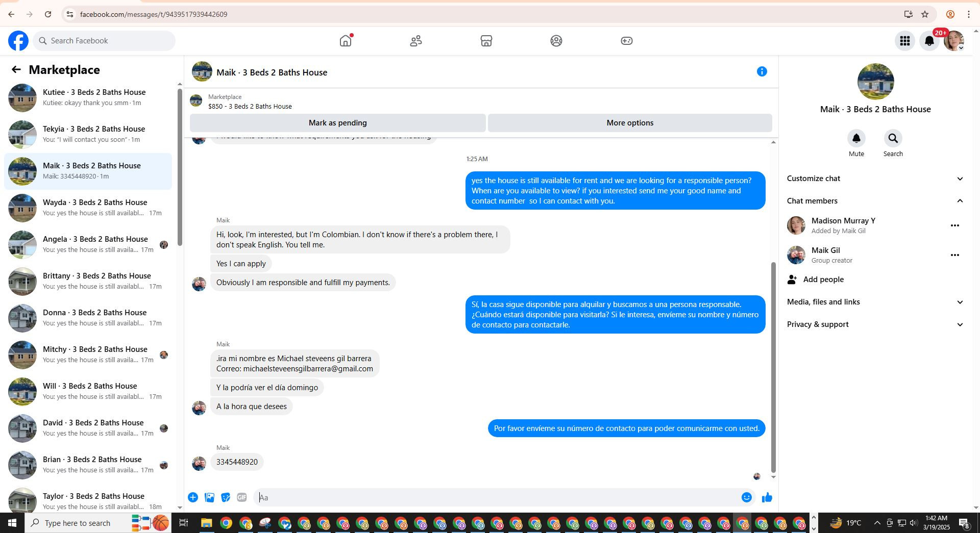This screenshot has width=980, height=533.
Task: Click in the Search Facebook field
Action: click(104, 41)
